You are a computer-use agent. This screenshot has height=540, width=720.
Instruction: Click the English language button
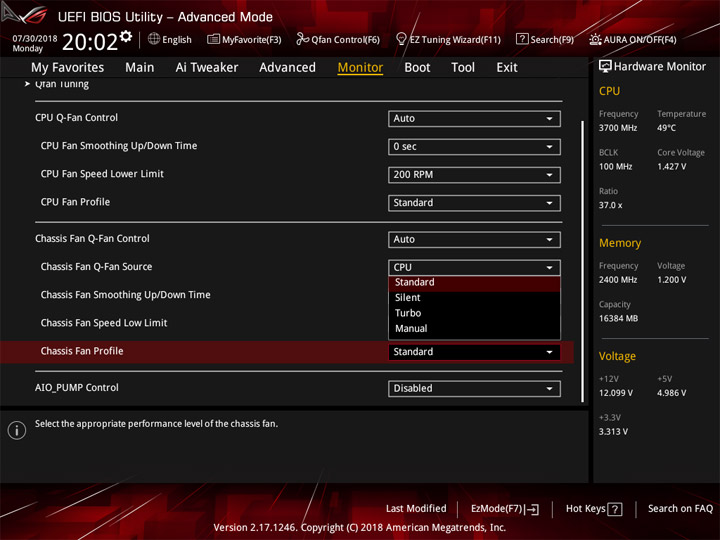[176, 40]
